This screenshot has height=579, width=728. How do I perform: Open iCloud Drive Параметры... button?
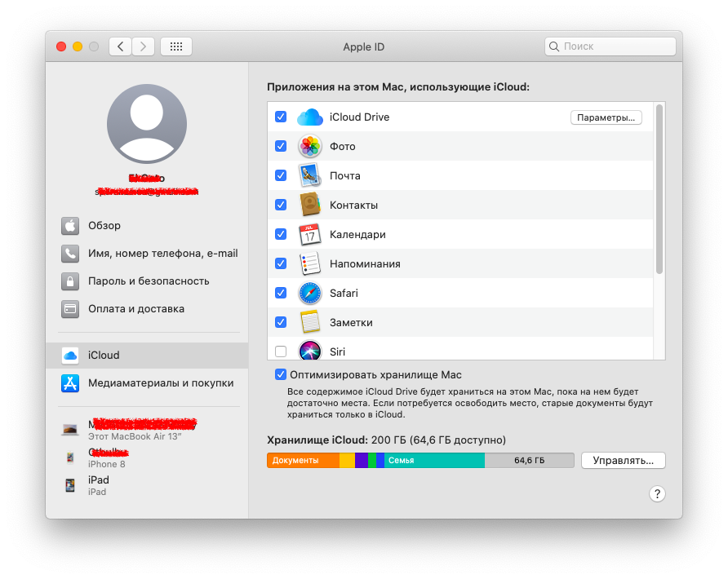point(606,117)
